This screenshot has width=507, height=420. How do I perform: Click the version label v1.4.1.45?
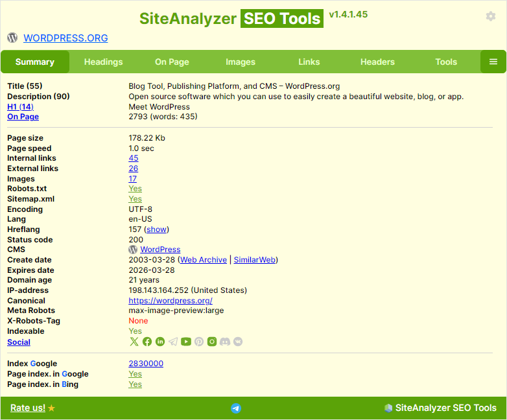[x=348, y=14]
